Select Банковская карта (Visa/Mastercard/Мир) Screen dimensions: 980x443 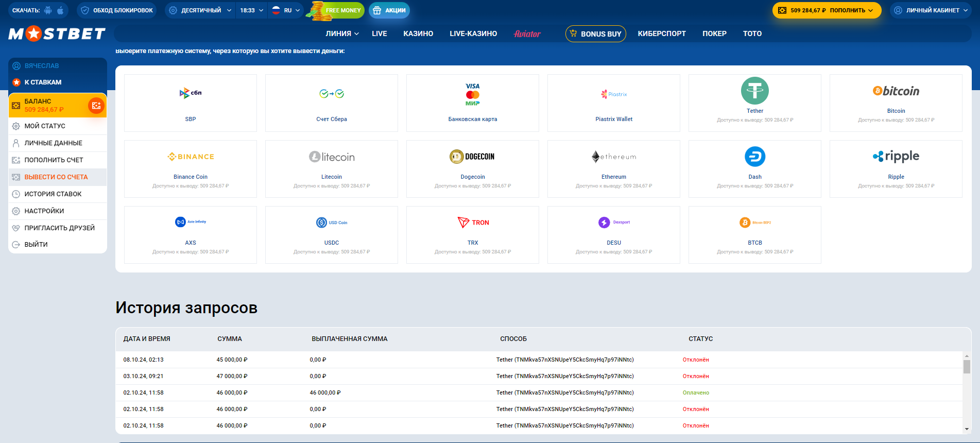[473, 103]
